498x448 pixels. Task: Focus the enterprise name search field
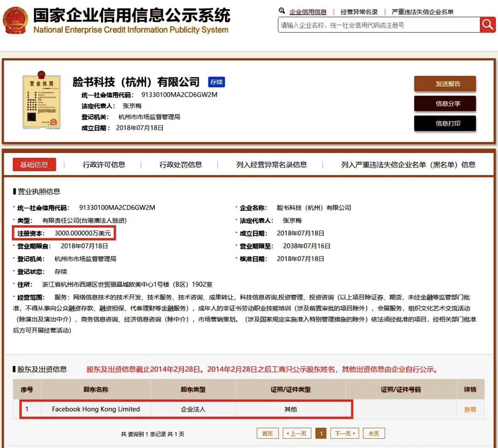[x=379, y=25]
